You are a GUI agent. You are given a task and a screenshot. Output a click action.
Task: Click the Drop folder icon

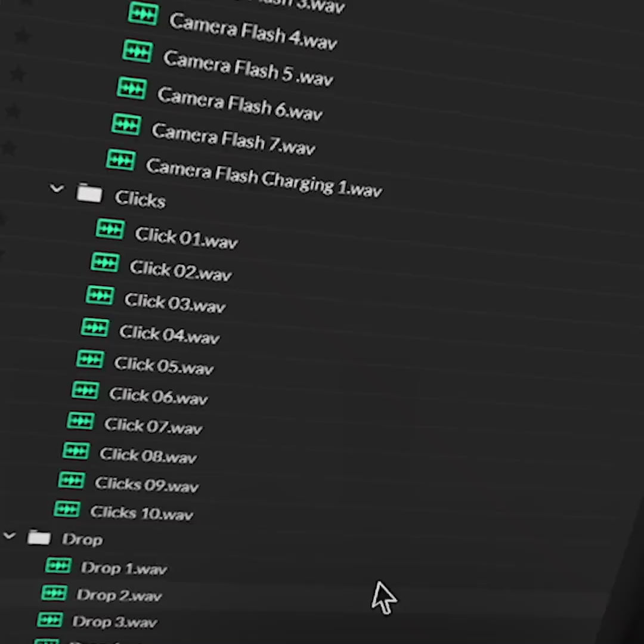(39, 538)
